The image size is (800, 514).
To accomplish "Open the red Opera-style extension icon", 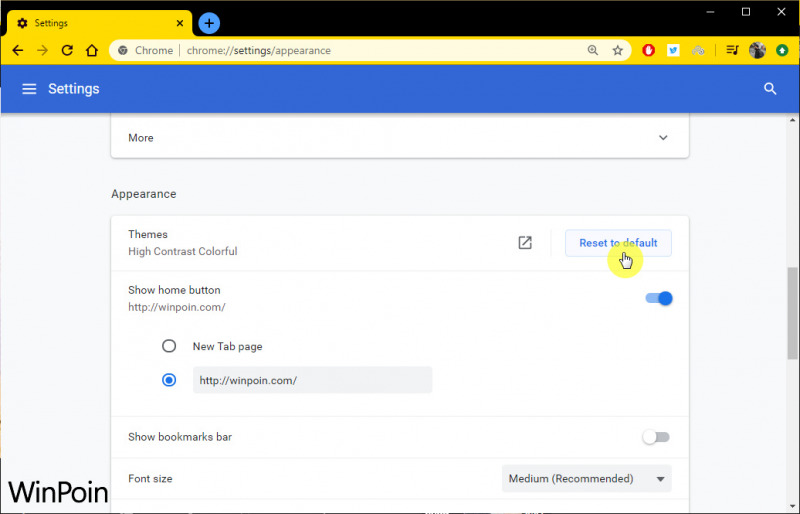I will click(x=648, y=50).
